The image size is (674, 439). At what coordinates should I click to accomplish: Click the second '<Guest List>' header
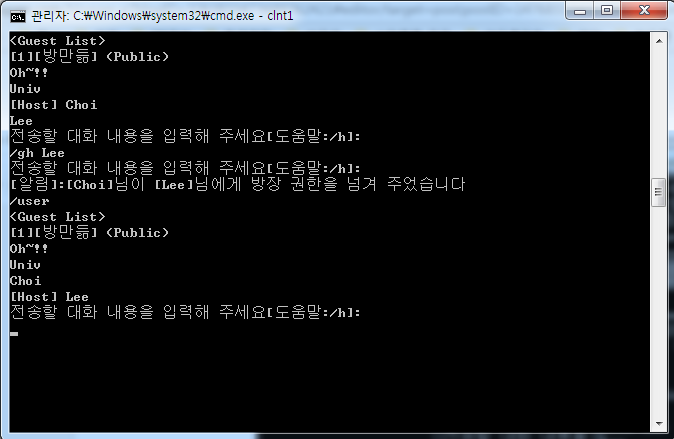[x=58, y=216]
